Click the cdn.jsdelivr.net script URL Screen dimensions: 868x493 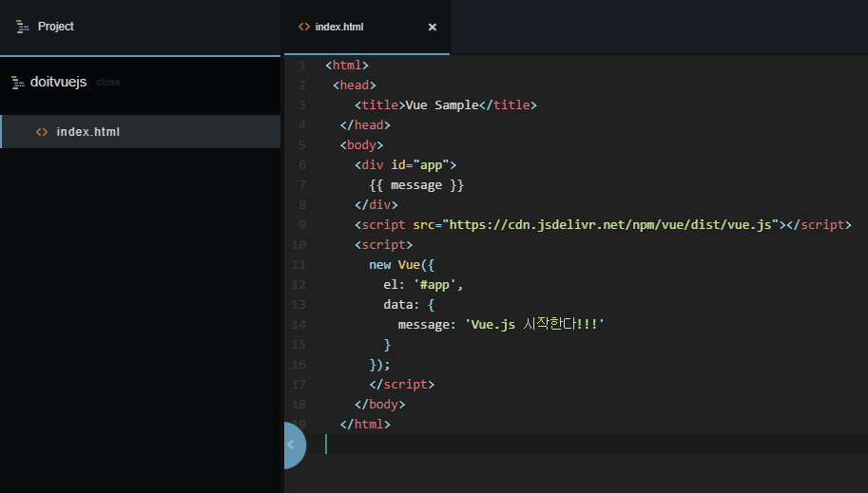point(610,224)
